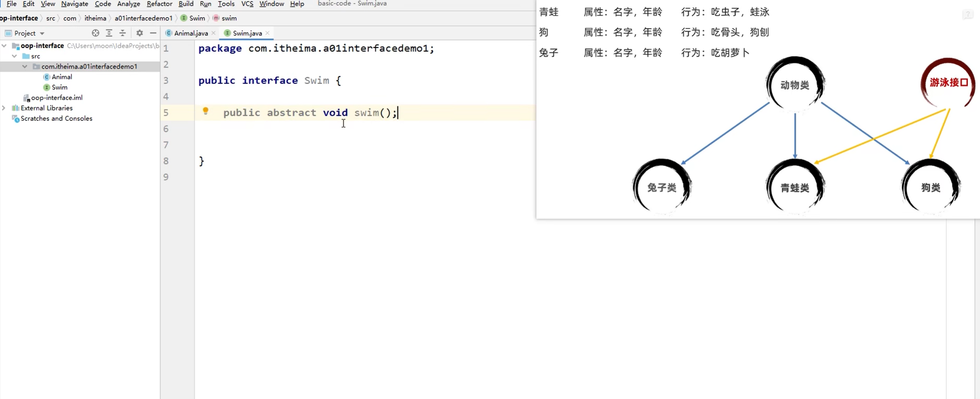Collapse the src folder
Image resolution: width=980 pixels, height=399 pixels.
(x=15, y=56)
